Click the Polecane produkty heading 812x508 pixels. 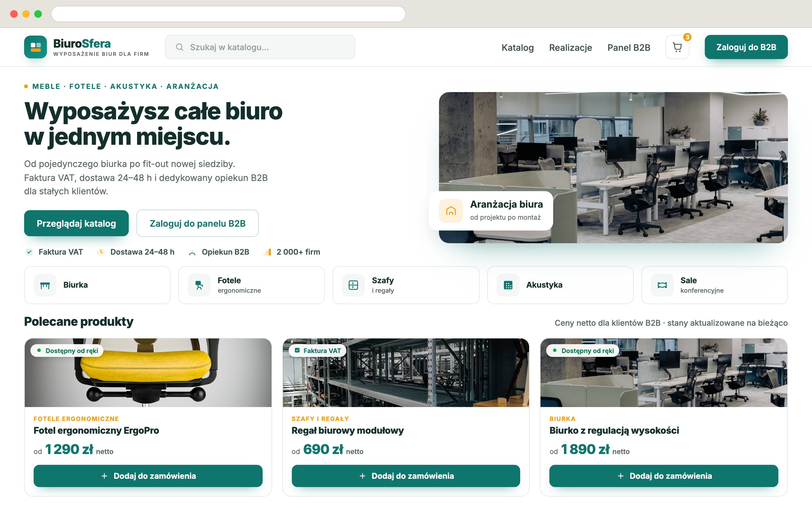click(79, 322)
